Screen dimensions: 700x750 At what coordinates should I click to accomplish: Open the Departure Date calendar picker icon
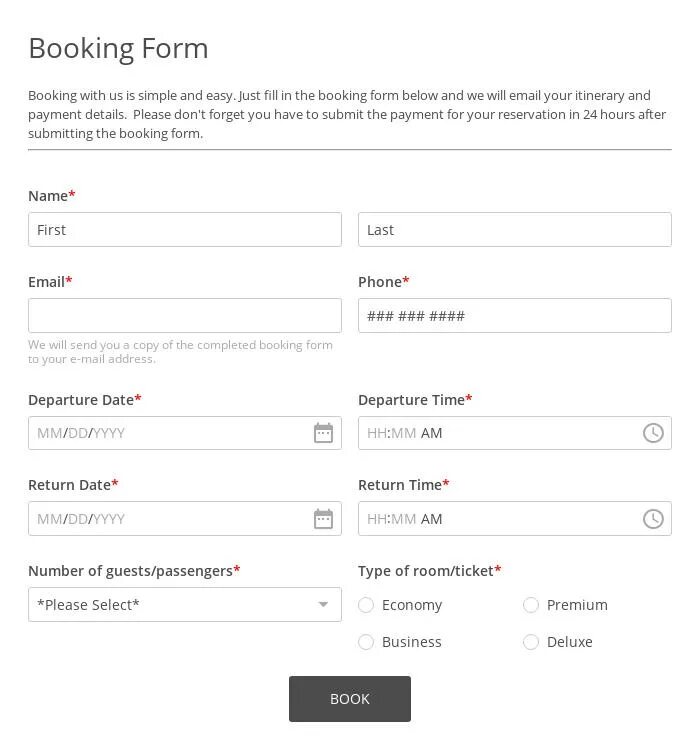[323, 433]
